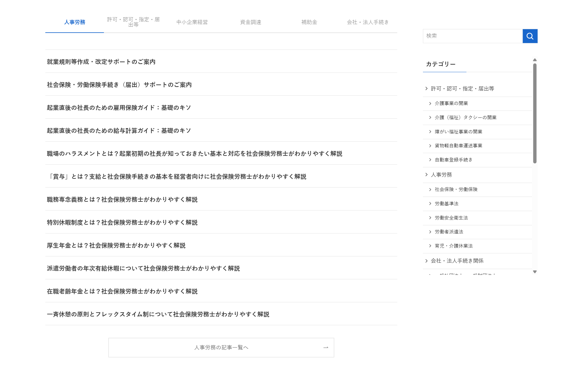Click scrollbar up arrow in category panel
The height and width of the screenshot is (392, 577).
coord(535,60)
